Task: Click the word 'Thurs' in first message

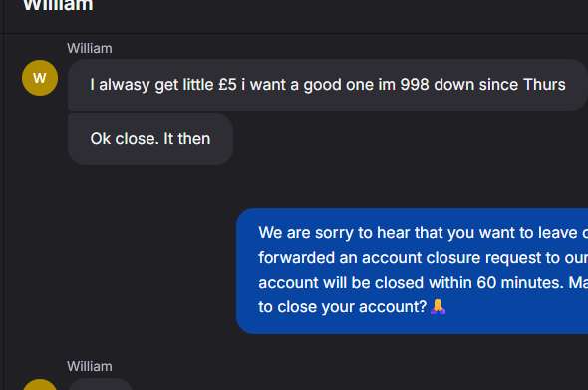Action: (544, 85)
